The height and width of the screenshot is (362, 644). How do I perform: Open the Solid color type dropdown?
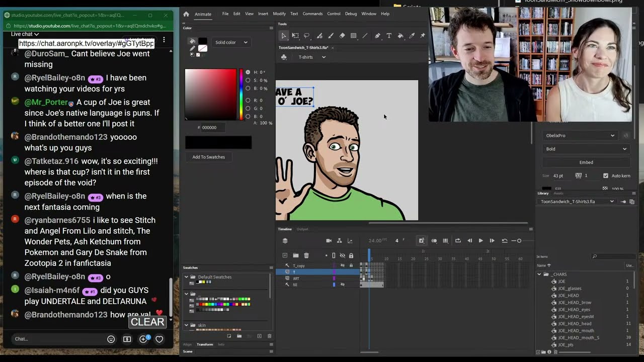click(x=231, y=42)
